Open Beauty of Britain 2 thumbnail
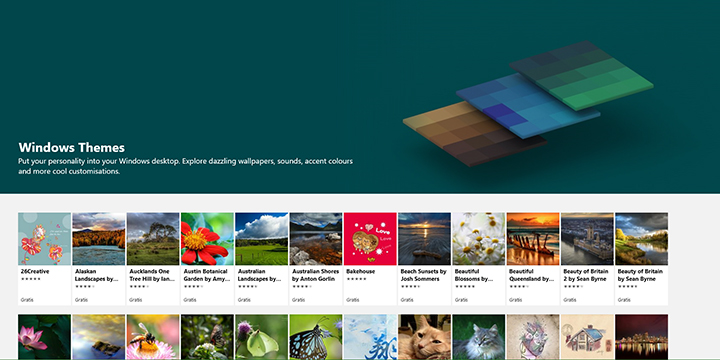 [586, 239]
